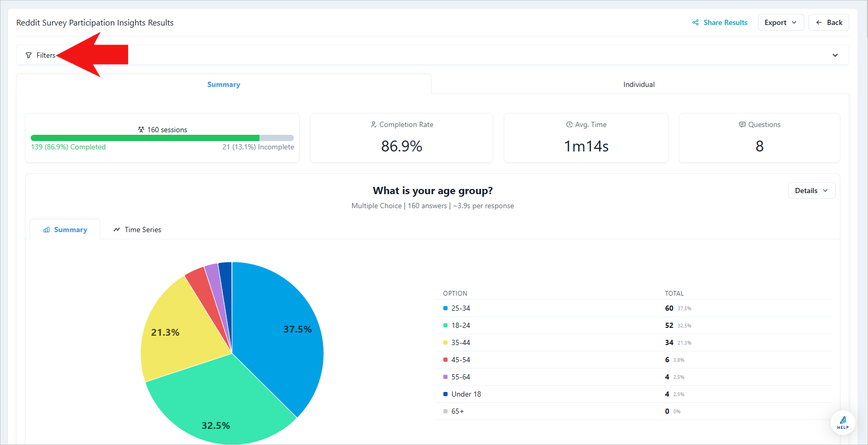This screenshot has width=868, height=445.
Task: Click the 25-34 option row label
Action: click(x=461, y=308)
